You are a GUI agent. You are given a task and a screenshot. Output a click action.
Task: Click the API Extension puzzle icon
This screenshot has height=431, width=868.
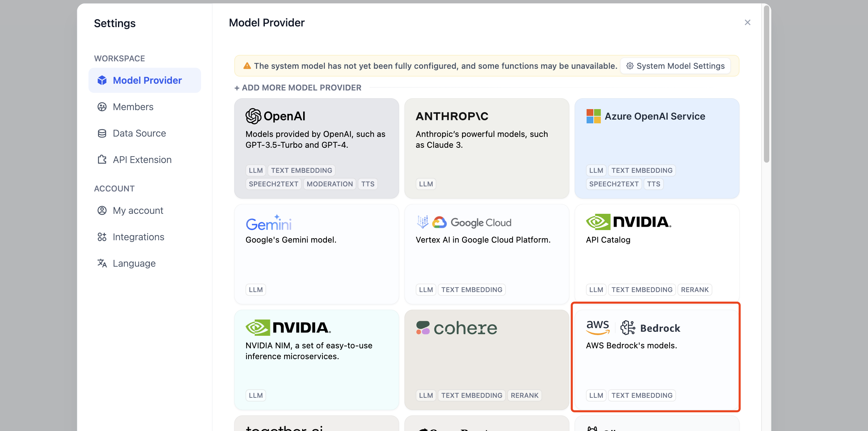point(102,160)
